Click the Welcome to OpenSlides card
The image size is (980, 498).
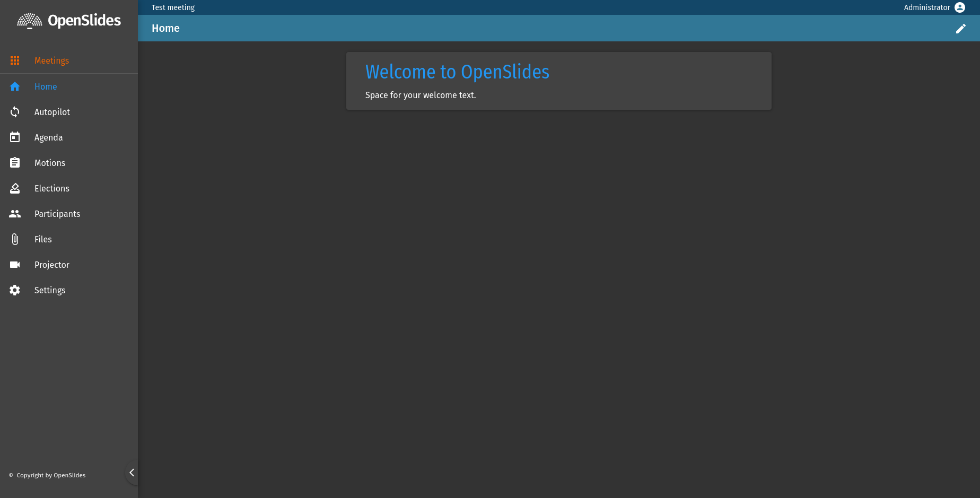tap(558, 81)
